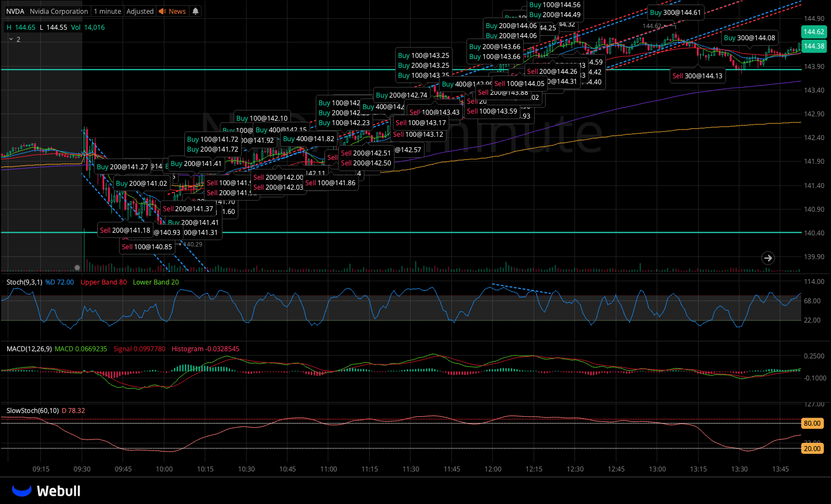
Task: Click the Buy 200@144.49 trade marker
Action: pyautogui.click(x=555, y=15)
